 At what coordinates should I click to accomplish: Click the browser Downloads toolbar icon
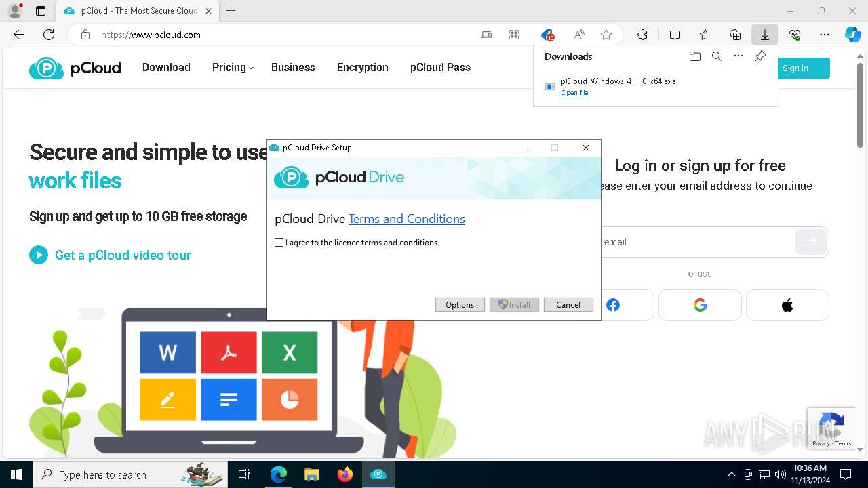click(x=764, y=35)
